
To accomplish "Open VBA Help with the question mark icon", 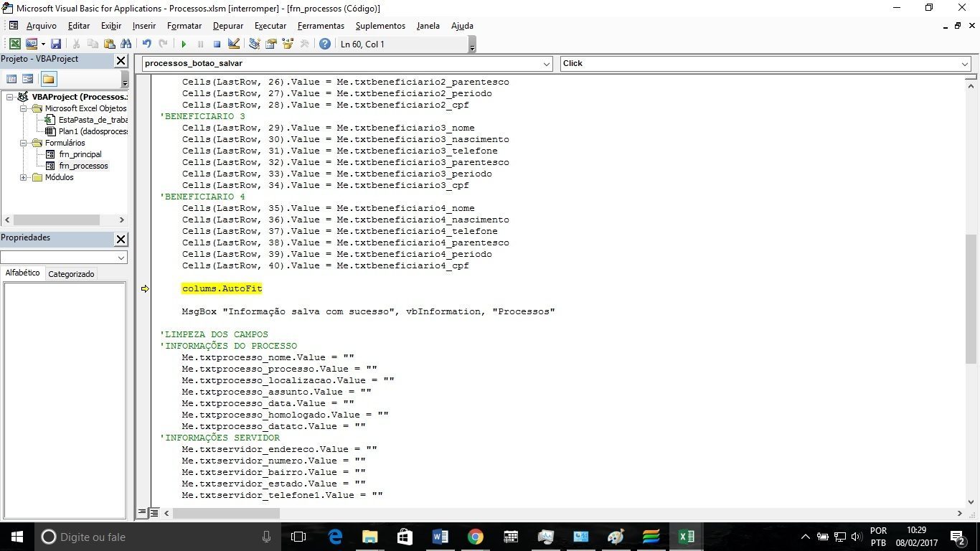I will click(325, 44).
